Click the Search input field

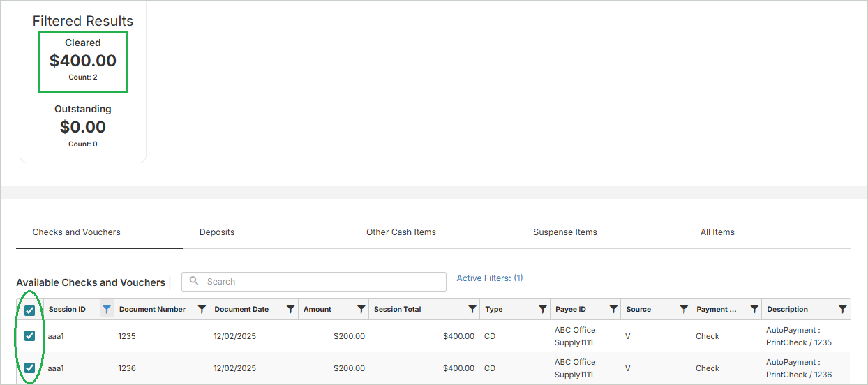tap(321, 282)
